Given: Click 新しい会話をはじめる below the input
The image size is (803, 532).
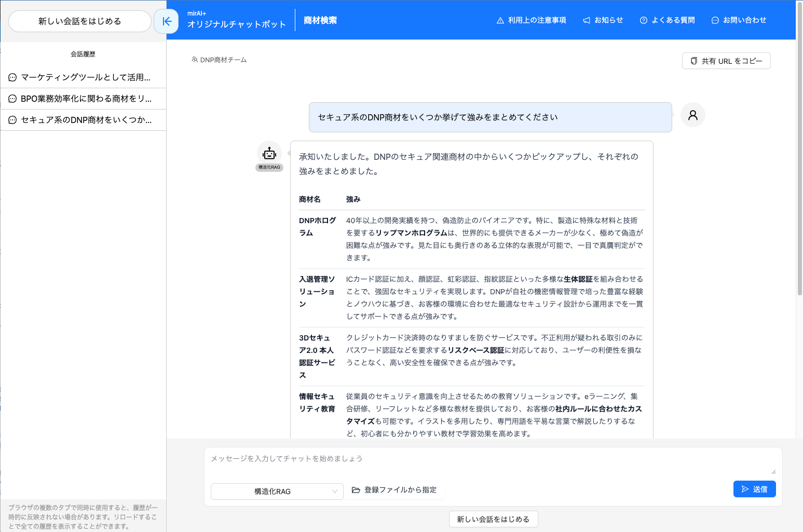Looking at the screenshot, I should [x=493, y=519].
